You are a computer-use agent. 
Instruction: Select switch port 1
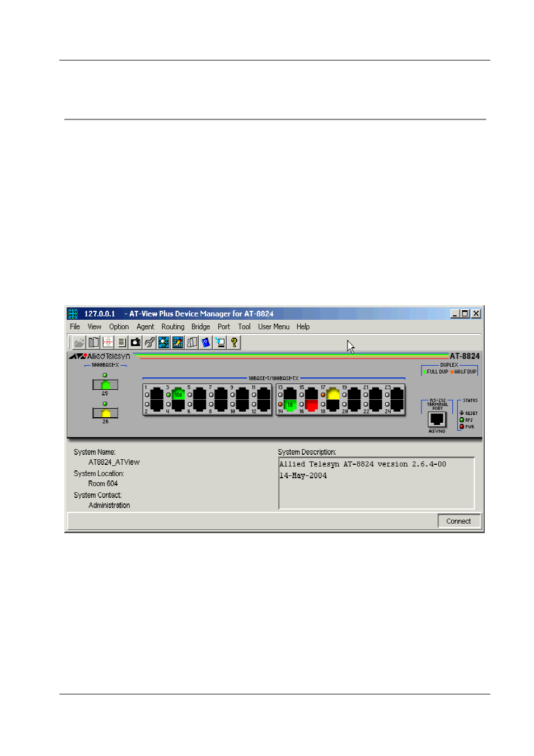click(157, 394)
